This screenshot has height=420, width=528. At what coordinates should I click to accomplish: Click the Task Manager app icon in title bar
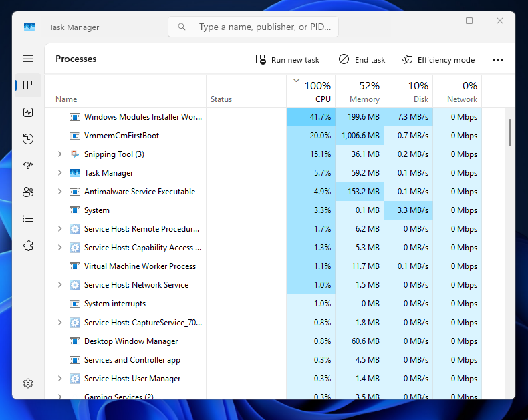click(29, 27)
